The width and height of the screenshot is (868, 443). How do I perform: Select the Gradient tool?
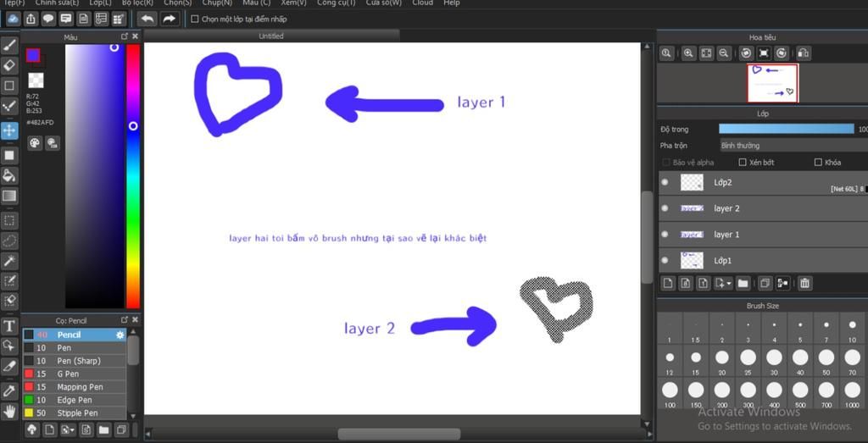(x=9, y=196)
